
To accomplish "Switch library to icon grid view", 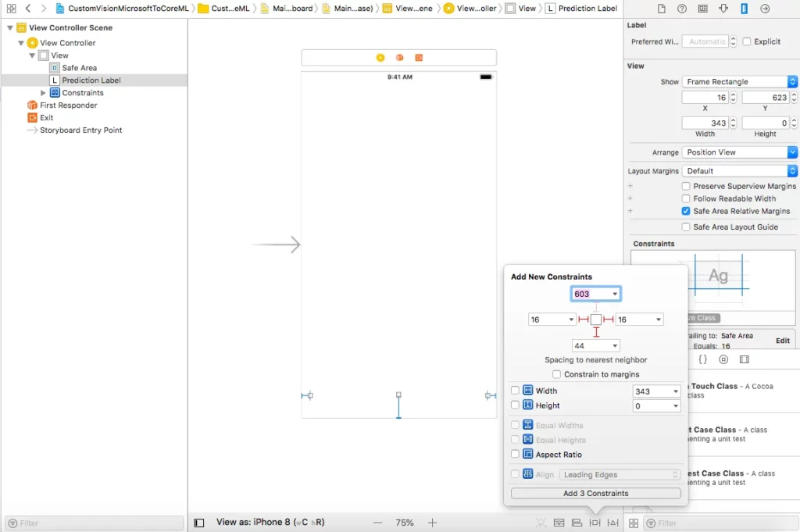I will (634, 523).
